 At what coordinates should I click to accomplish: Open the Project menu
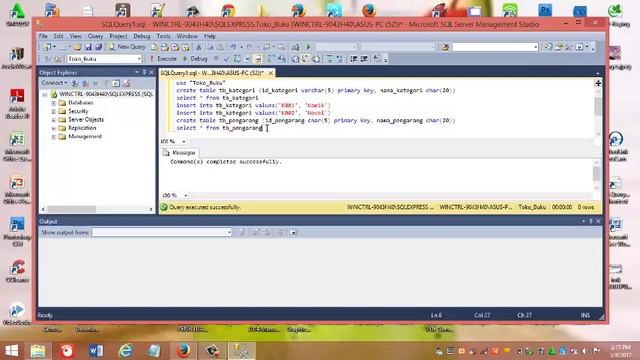(x=118, y=36)
